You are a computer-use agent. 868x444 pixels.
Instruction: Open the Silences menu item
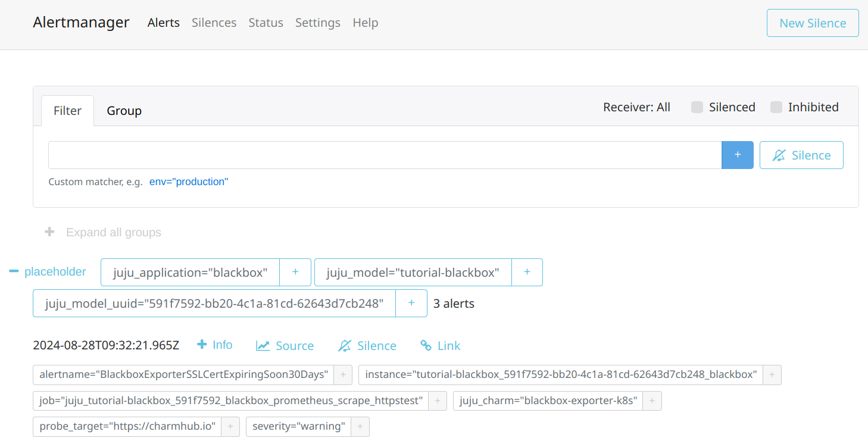click(214, 23)
